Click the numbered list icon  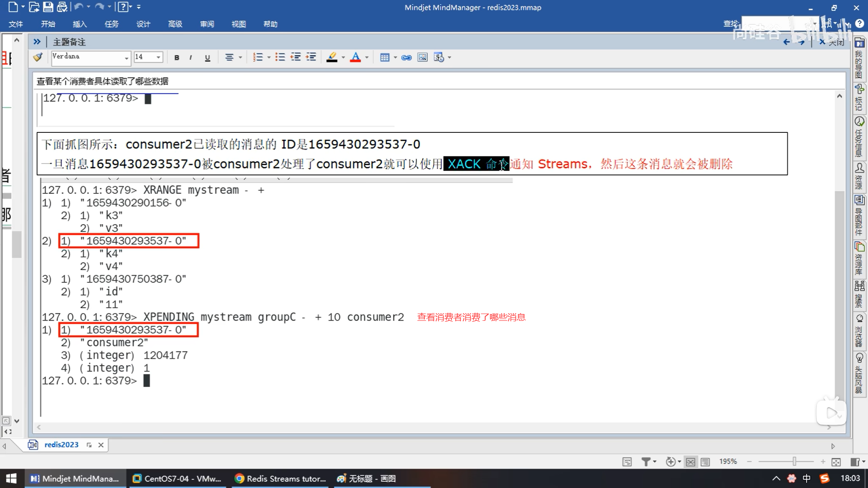(x=258, y=57)
